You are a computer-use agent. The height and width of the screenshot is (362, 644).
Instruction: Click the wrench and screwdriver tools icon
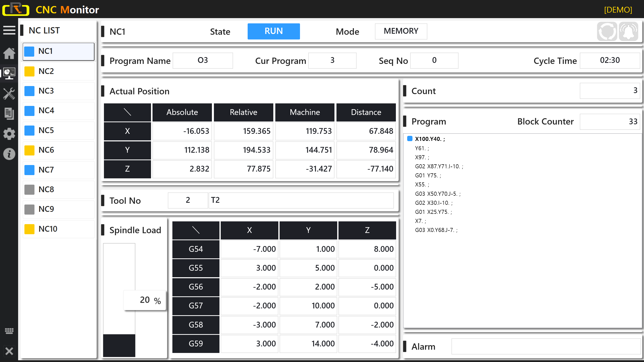9,94
